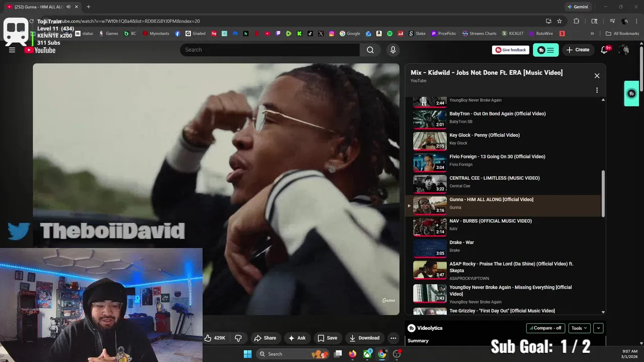Image resolution: width=644 pixels, height=362 pixels.
Task: Open the Instagram bookmark icon
Action: click(x=332, y=34)
